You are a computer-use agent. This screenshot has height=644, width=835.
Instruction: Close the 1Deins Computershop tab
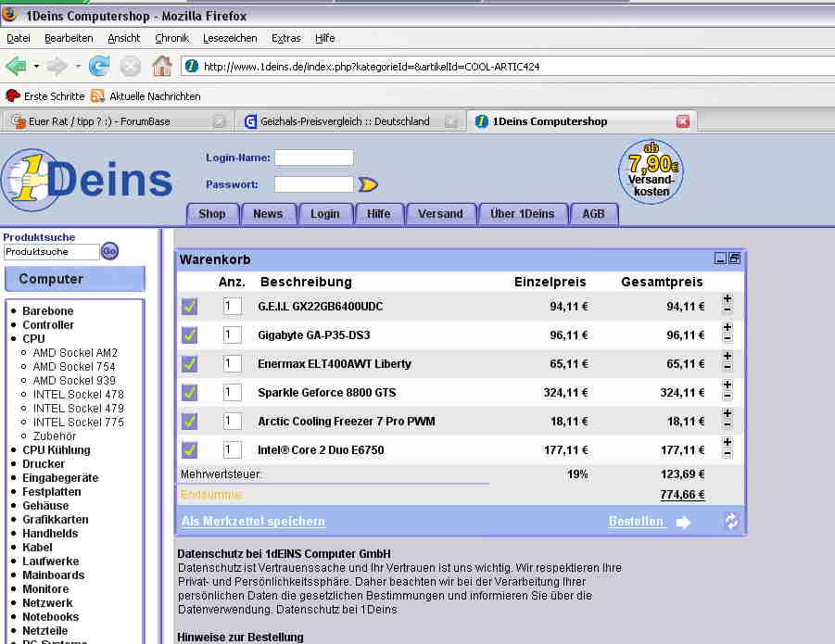tap(683, 121)
